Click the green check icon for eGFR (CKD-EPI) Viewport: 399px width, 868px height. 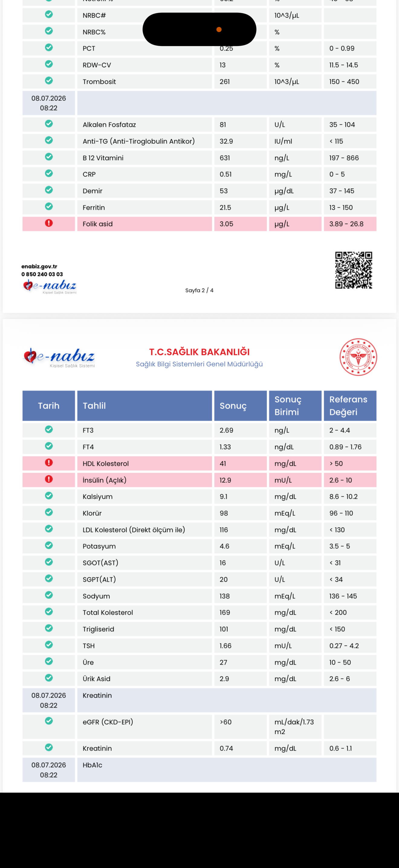pyautogui.click(x=49, y=721)
